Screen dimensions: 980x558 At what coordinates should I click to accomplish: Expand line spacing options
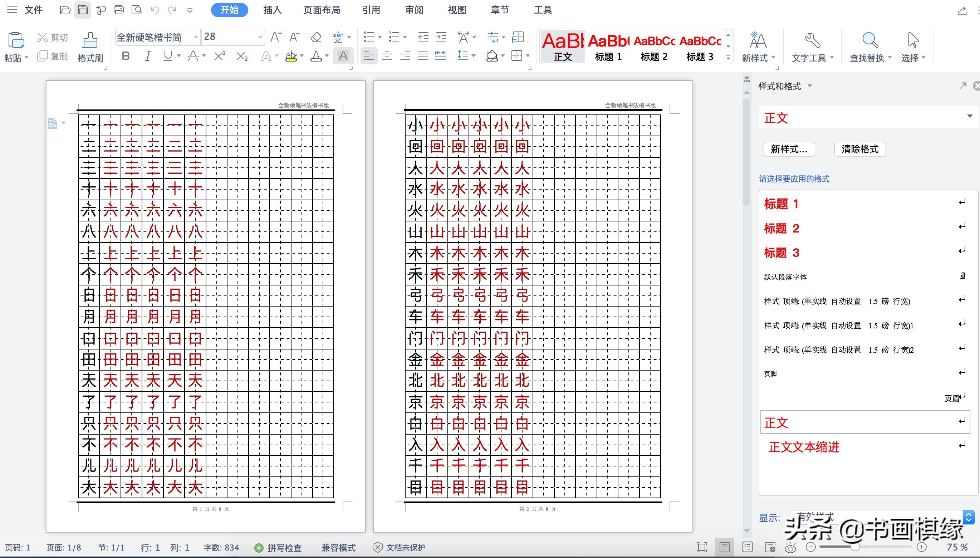click(474, 56)
